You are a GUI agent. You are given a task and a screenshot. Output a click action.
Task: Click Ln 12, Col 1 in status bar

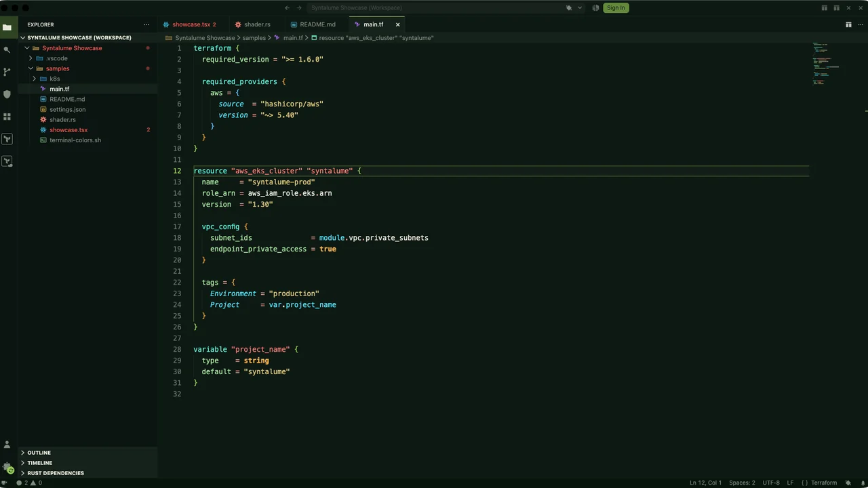tap(705, 483)
